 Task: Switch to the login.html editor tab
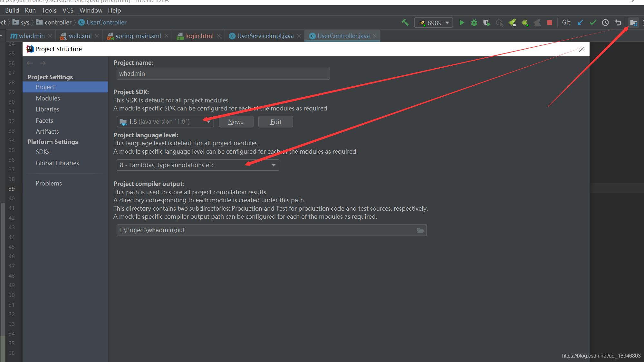200,36
